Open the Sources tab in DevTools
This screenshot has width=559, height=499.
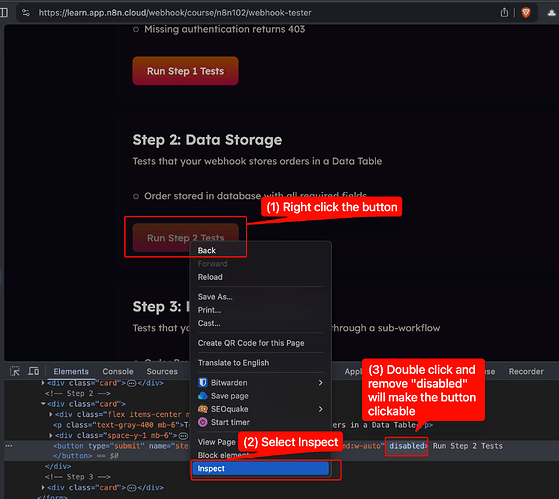click(162, 371)
